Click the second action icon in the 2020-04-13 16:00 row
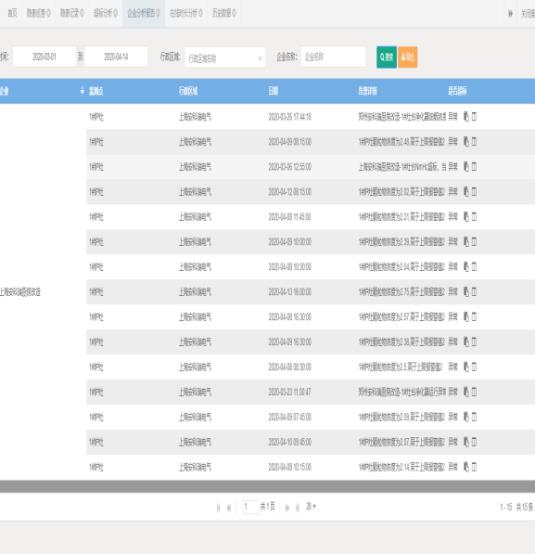The height and width of the screenshot is (554, 535). click(x=474, y=291)
